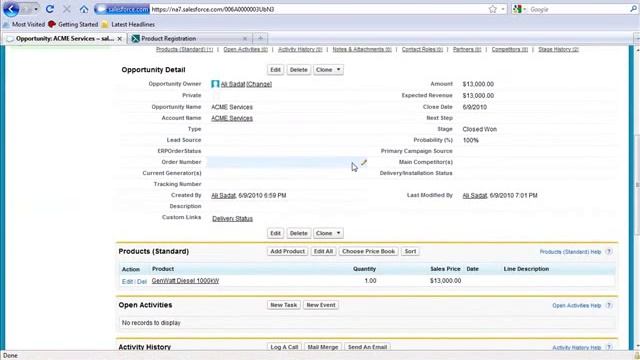Go back with the browser Back arrow
This screenshot has width=640, height=360.
[11, 9]
